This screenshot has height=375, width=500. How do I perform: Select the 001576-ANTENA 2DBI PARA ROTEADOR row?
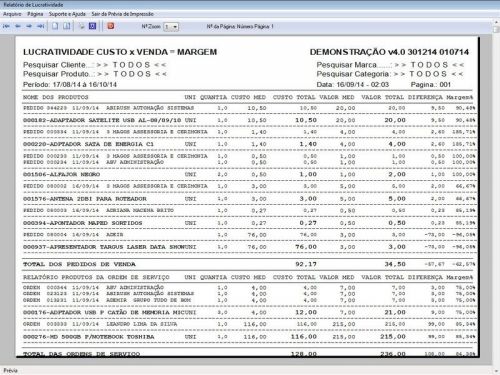[x=249, y=199]
